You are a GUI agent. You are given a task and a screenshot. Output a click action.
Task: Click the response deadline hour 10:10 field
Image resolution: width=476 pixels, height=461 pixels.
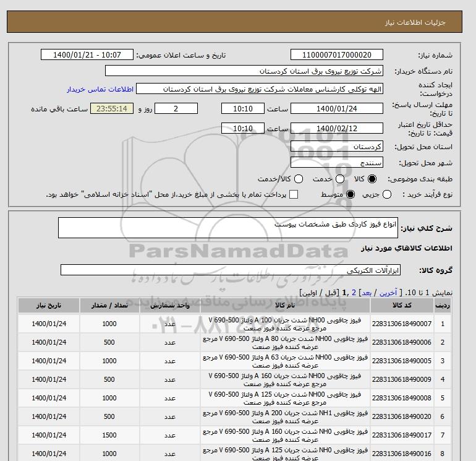(243, 108)
